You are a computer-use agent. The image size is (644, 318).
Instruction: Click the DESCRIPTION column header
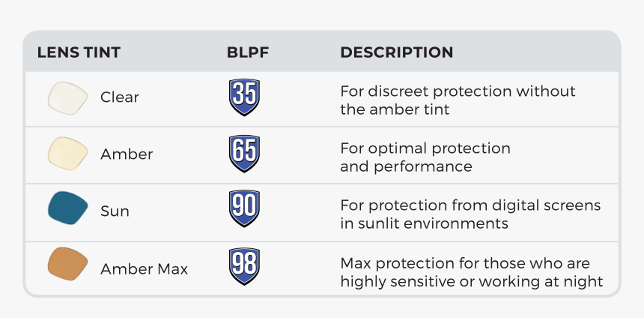tap(397, 52)
